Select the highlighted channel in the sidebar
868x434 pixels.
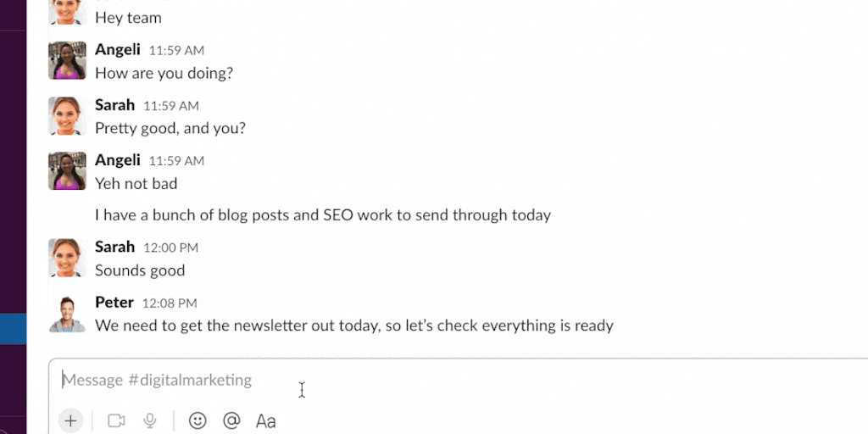tap(13, 329)
